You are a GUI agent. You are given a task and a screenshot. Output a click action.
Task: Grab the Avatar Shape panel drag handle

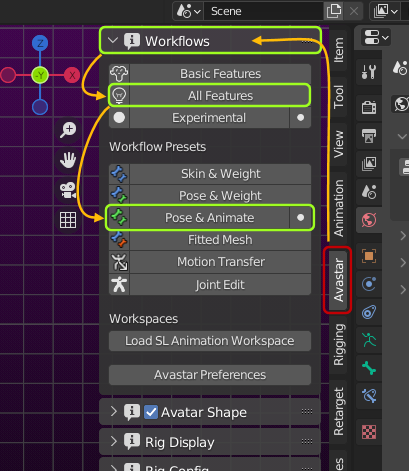click(307, 412)
